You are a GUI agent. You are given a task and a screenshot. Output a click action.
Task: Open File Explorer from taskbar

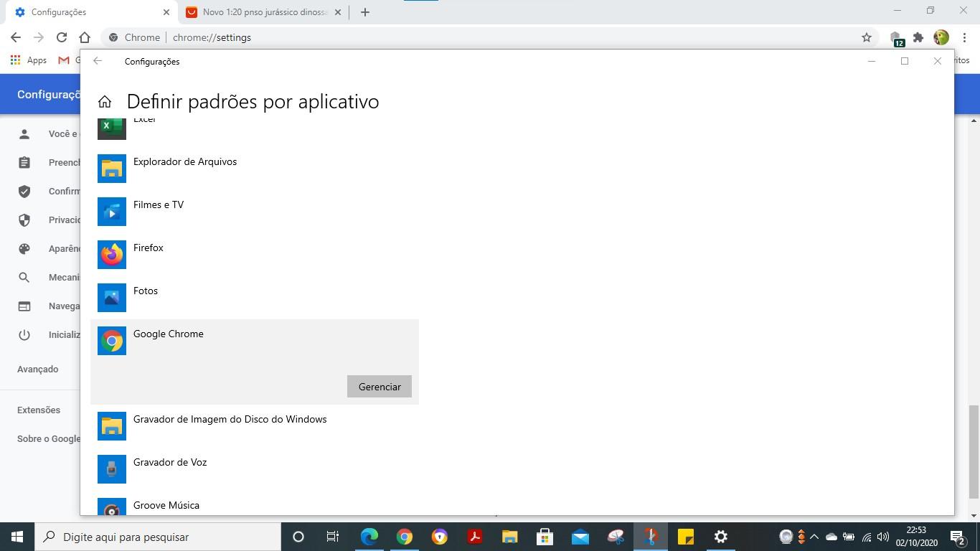(509, 537)
